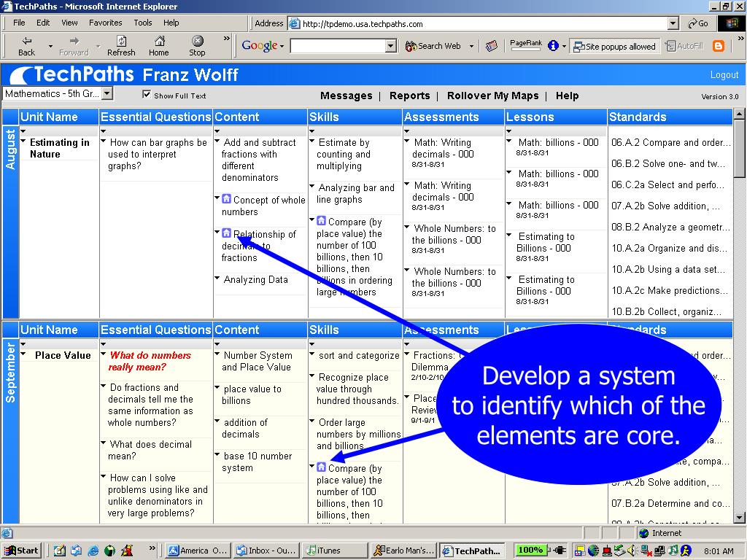This screenshot has height=560, width=747.
Task: Expand arrow beside What do numbers really mean
Action: pos(104,354)
